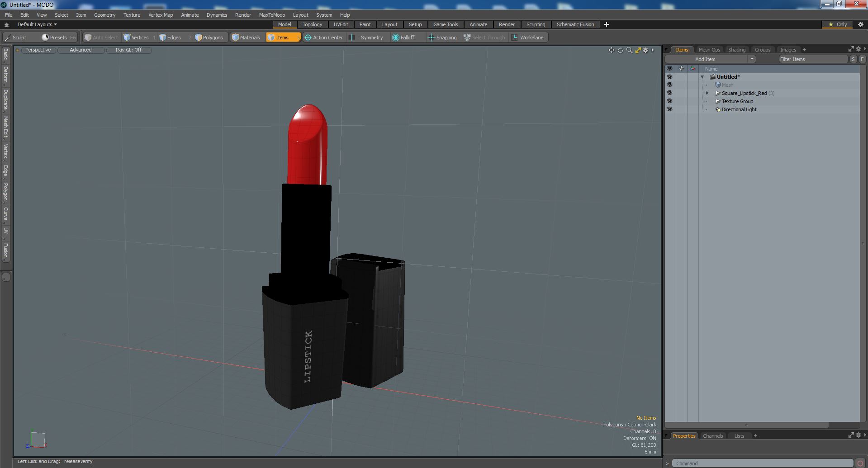Open Ray GL: Off dropdown
The image size is (868, 468).
click(x=128, y=50)
